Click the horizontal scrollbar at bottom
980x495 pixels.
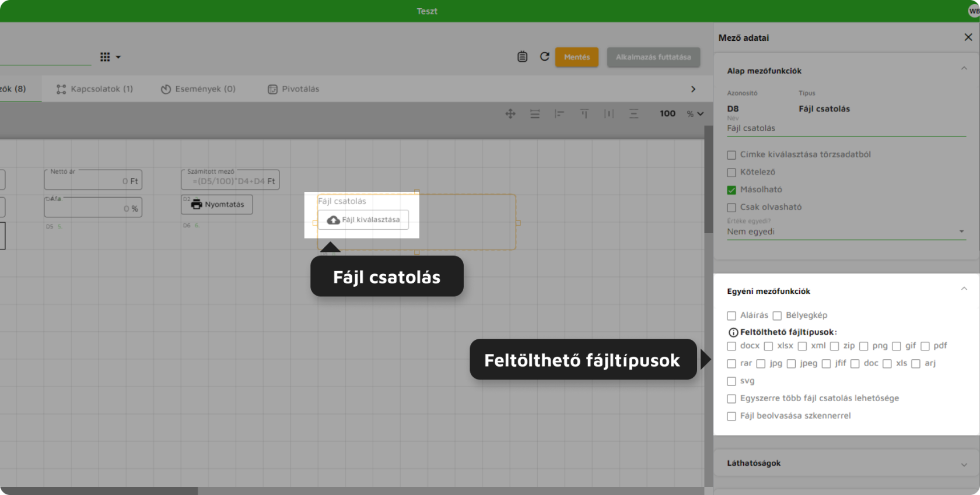pos(99,491)
